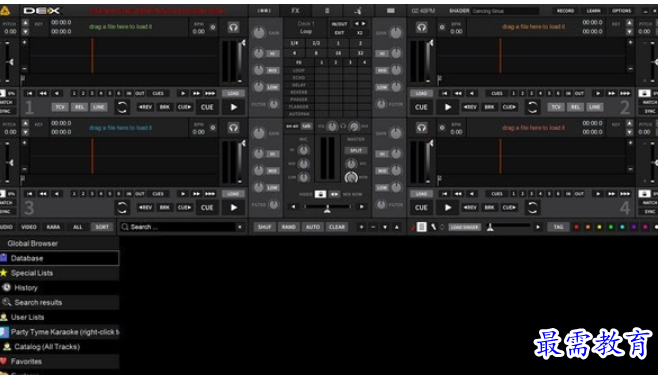Open deck 1 BPM settings gear
The image size is (658, 375).
[x=213, y=27]
